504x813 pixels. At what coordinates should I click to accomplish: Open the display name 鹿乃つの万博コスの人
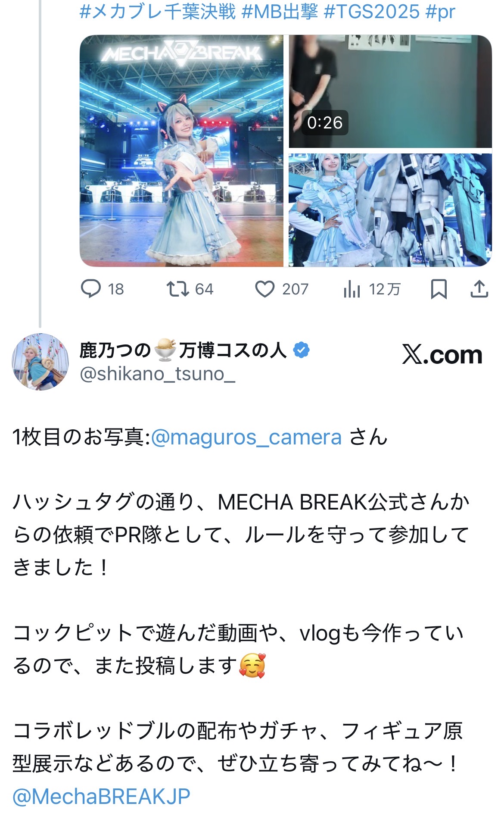[x=183, y=350]
